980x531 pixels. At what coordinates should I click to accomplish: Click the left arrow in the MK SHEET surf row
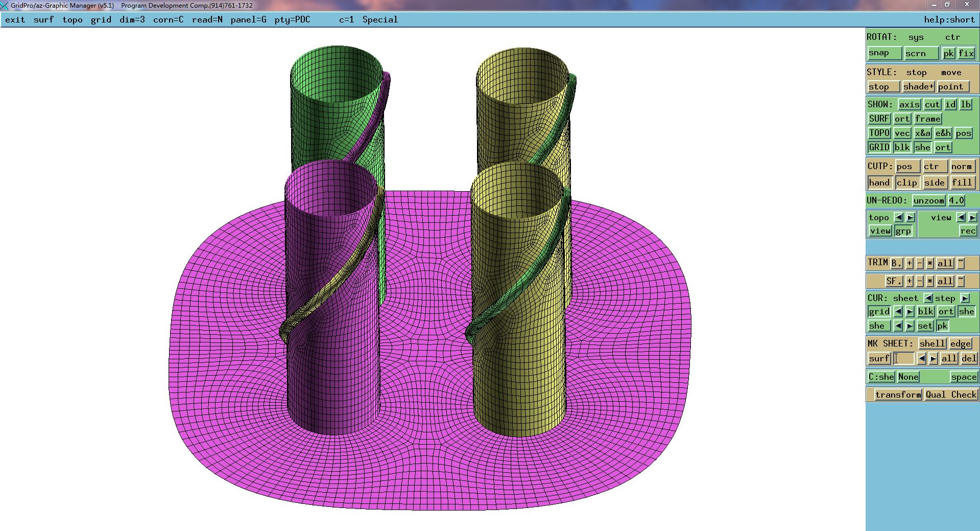click(922, 358)
